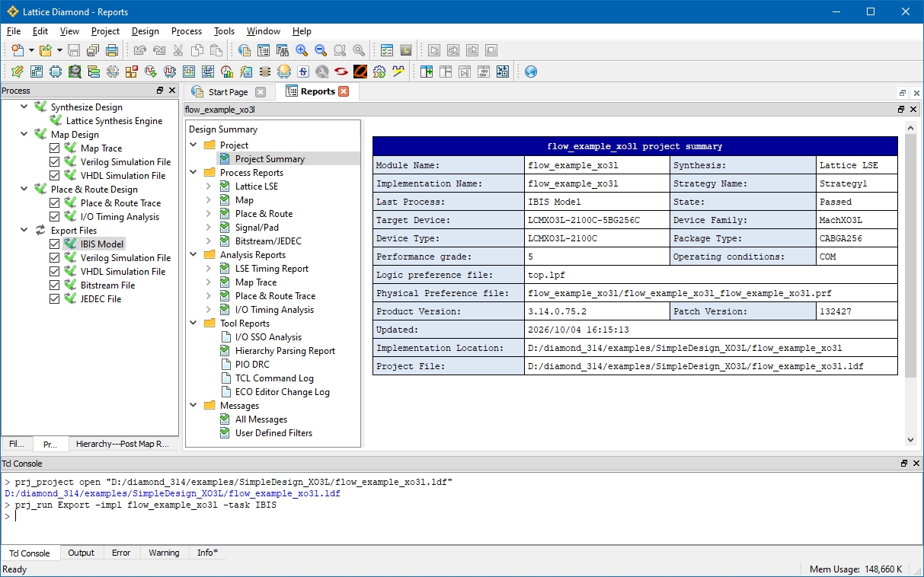Click the Open folder toolbar icon
The height and width of the screenshot is (577, 924).
click(x=46, y=50)
